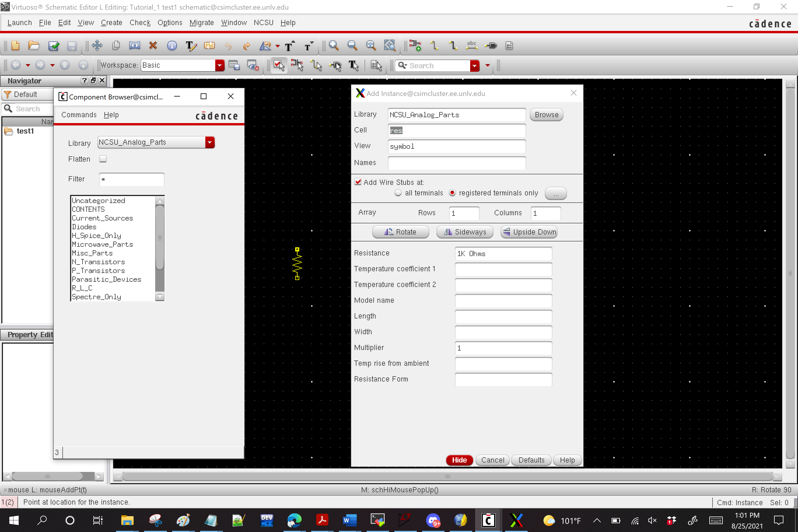Click the Delete (red X) toolbar icon
798x532 pixels.
153,45
